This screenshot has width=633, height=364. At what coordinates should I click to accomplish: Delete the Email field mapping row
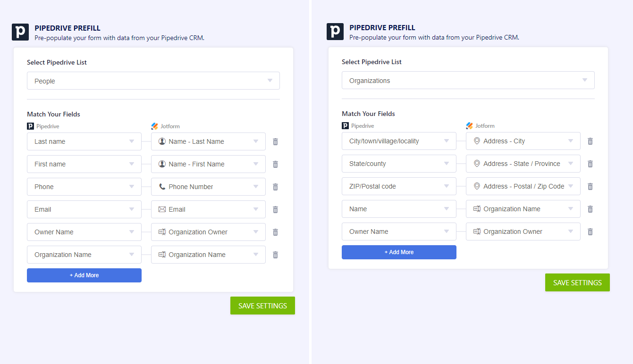pyautogui.click(x=276, y=209)
